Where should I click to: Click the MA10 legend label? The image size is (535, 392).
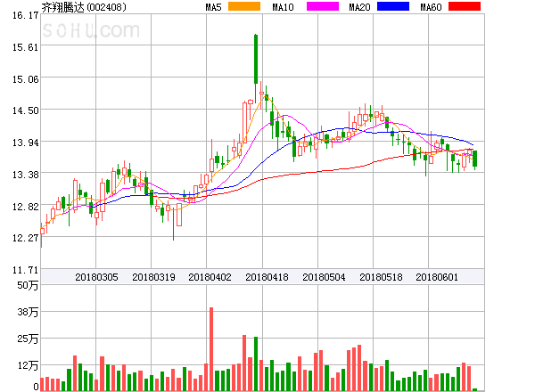coord(283,7)
